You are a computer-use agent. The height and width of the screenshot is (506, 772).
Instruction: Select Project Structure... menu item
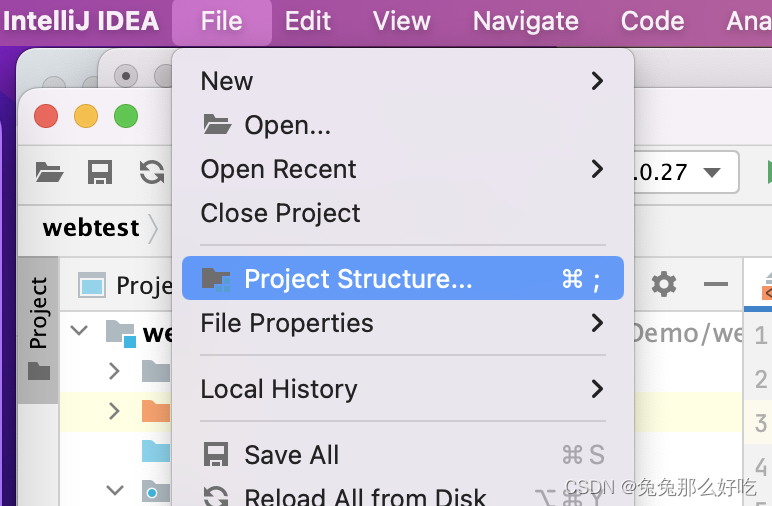[x=403, y=278]
